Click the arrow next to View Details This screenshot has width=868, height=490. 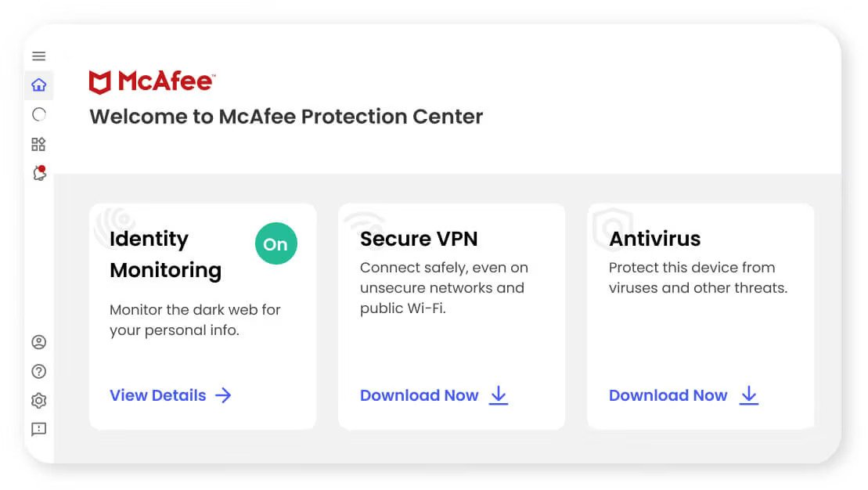coord(224,395)
